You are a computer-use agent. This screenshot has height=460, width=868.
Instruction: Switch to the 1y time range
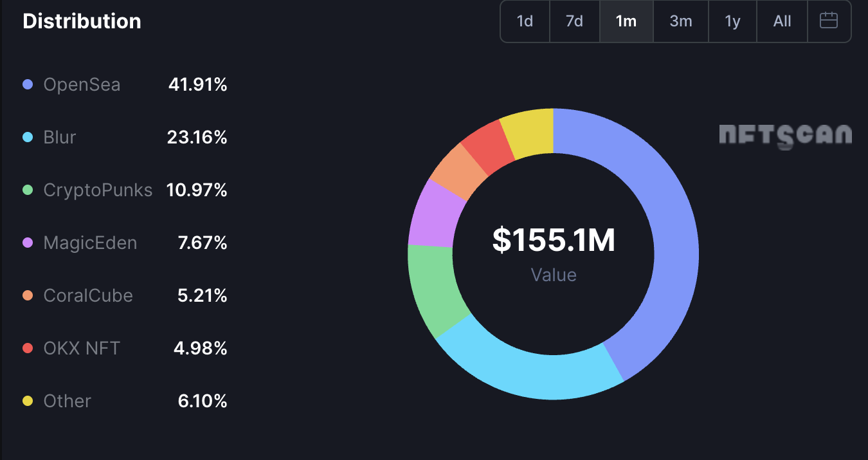(732, 21)
